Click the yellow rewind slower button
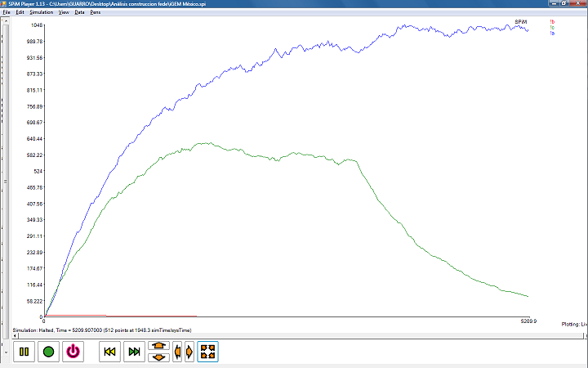The width and height of the screenshot is (588, 368). click(109, 352)
